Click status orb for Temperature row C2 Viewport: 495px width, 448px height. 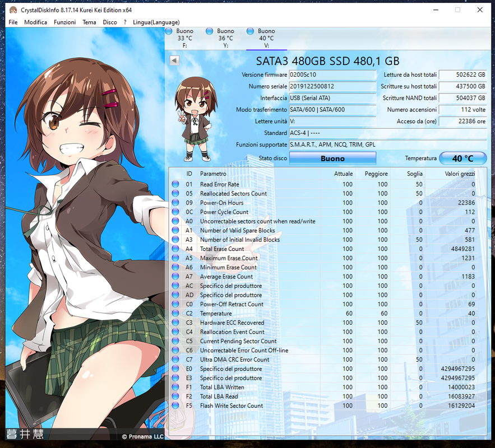point(175,313)
